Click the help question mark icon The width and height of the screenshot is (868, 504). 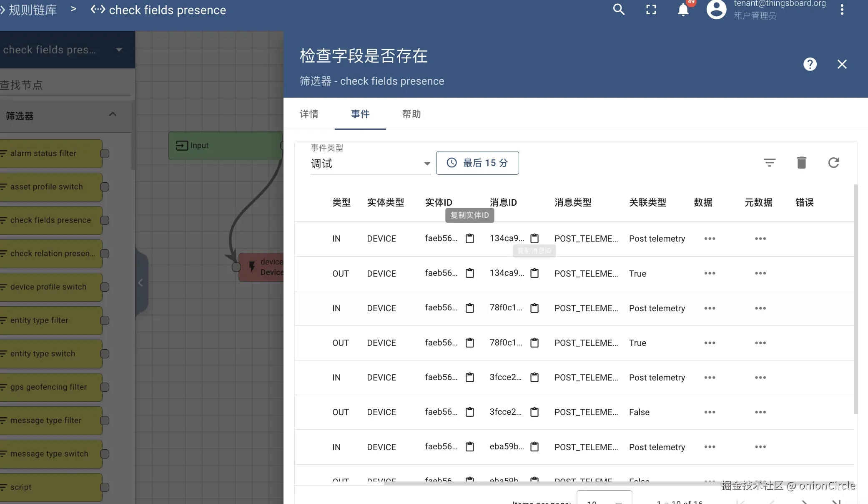pos(810,64)
